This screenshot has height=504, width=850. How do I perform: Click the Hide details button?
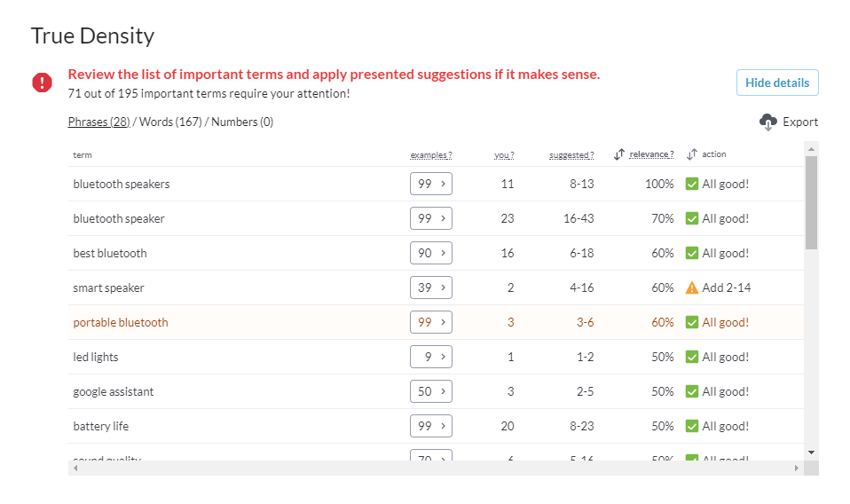(x=777, y=83)
